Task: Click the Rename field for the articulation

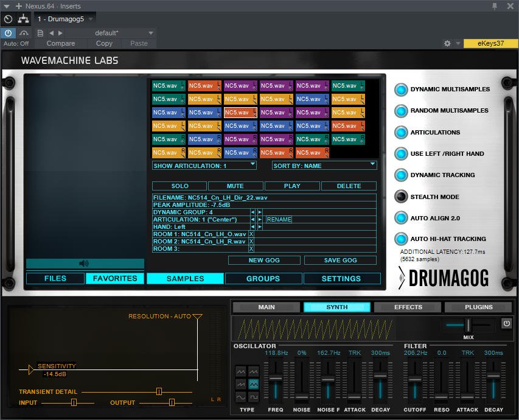Action: pos(279,219)
